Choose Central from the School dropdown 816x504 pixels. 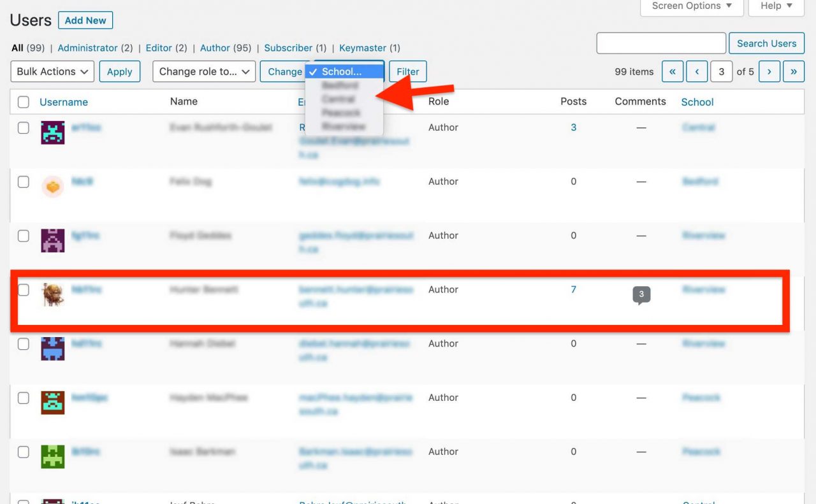344,99
